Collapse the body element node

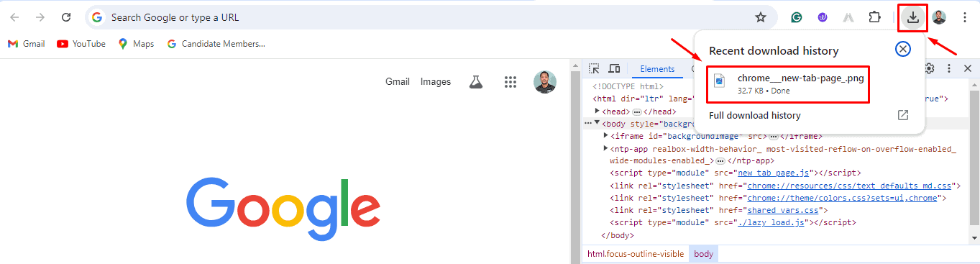click(x=597, y=123)
